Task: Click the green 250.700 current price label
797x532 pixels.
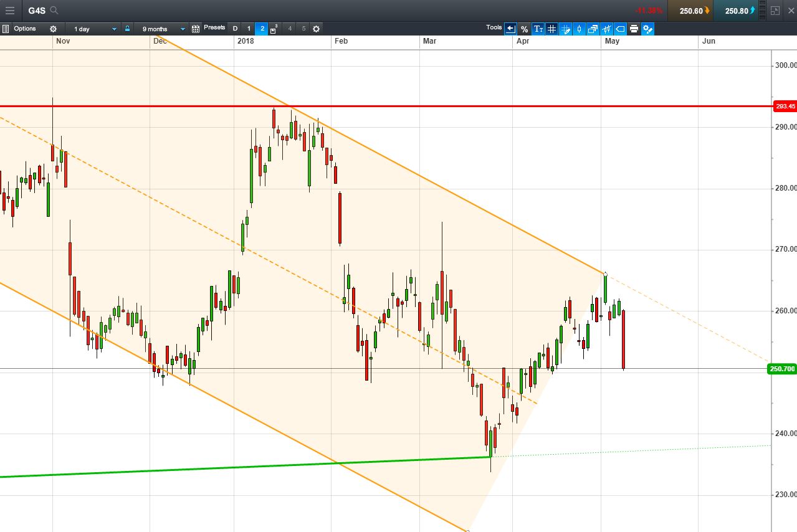Action: click(x=783, y=369)
